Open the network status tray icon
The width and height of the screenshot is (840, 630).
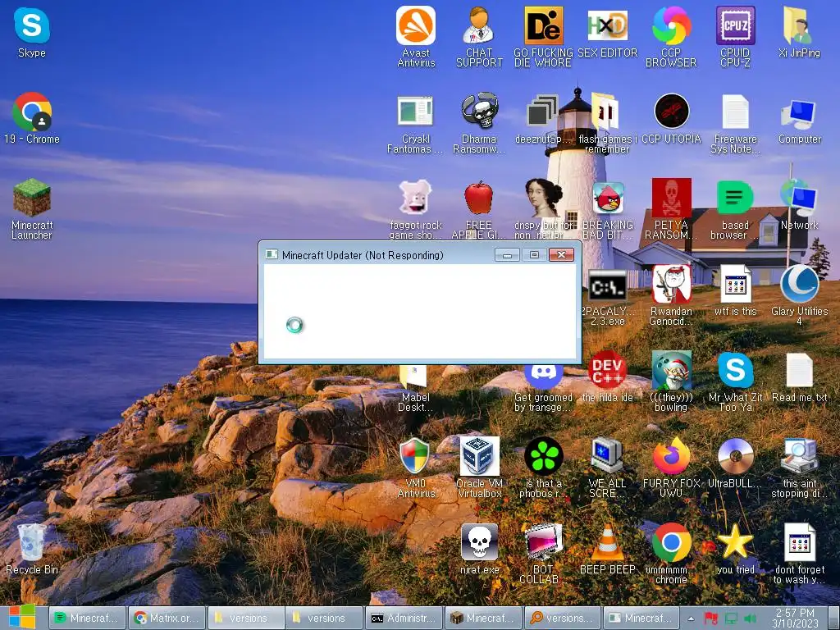point(731,619)
